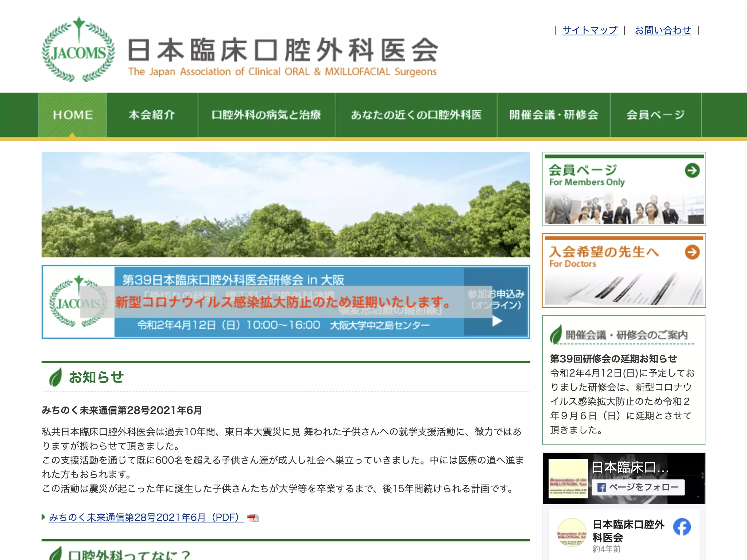Image resolution: width=747 pixels, height=560 pixels.
Task: Click the 参加お申込み play arrow icon
Action: (497, 321)
